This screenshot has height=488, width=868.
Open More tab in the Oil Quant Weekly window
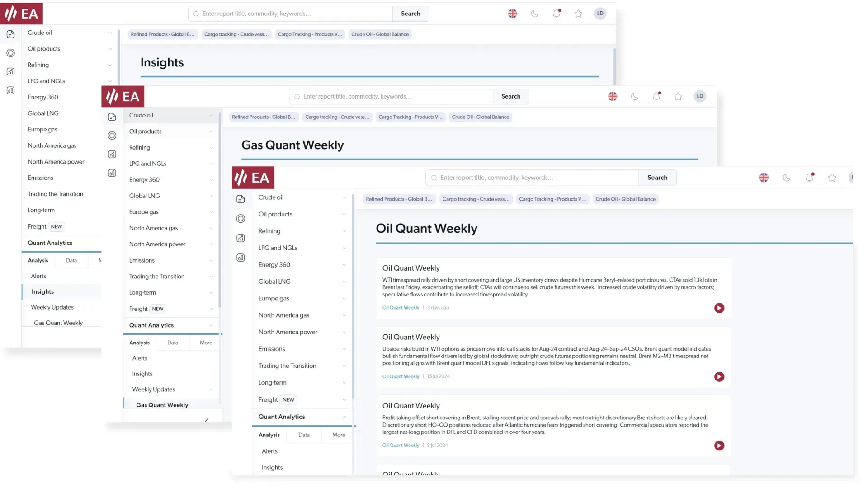[x=339, y=435]
